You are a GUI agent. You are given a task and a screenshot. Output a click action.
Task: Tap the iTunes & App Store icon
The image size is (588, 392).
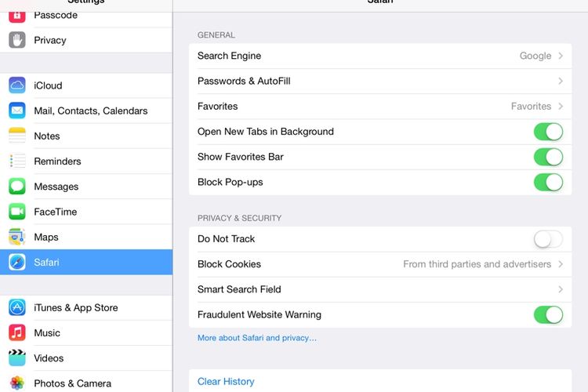pos(17,307)
